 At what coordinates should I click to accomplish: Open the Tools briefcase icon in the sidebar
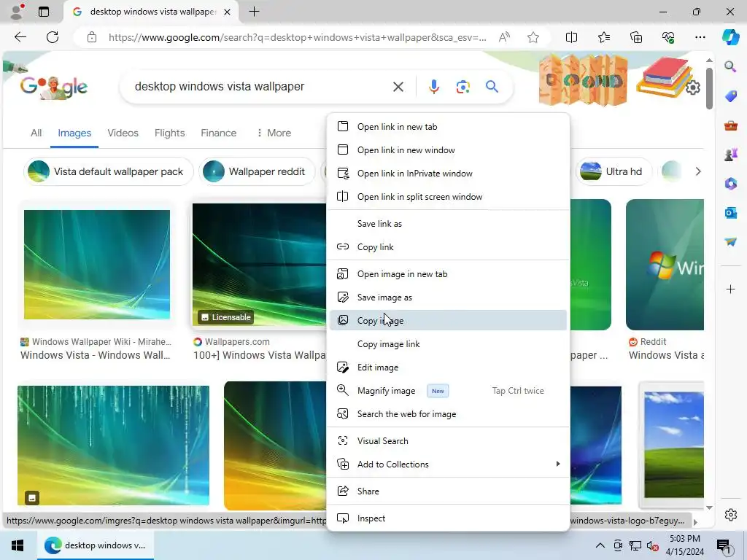730,125
